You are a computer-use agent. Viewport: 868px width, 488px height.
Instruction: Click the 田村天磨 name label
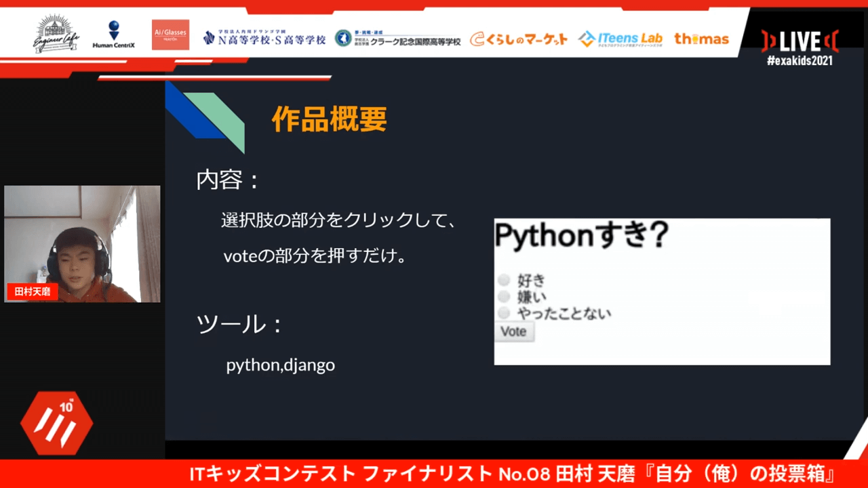33,291
